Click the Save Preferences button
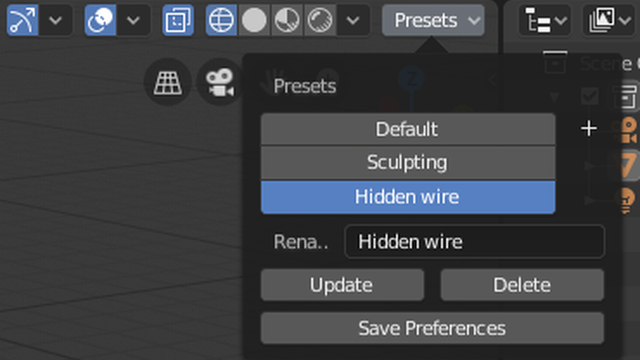The height and width of the screenshot is (360, 640). [x=432, y=328]
